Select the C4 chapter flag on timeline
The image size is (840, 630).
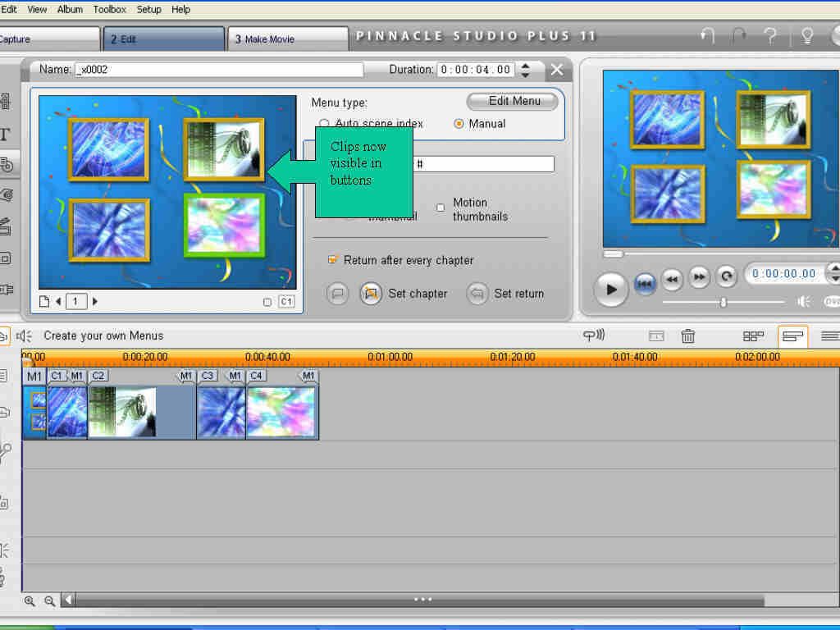click(256, 376)
